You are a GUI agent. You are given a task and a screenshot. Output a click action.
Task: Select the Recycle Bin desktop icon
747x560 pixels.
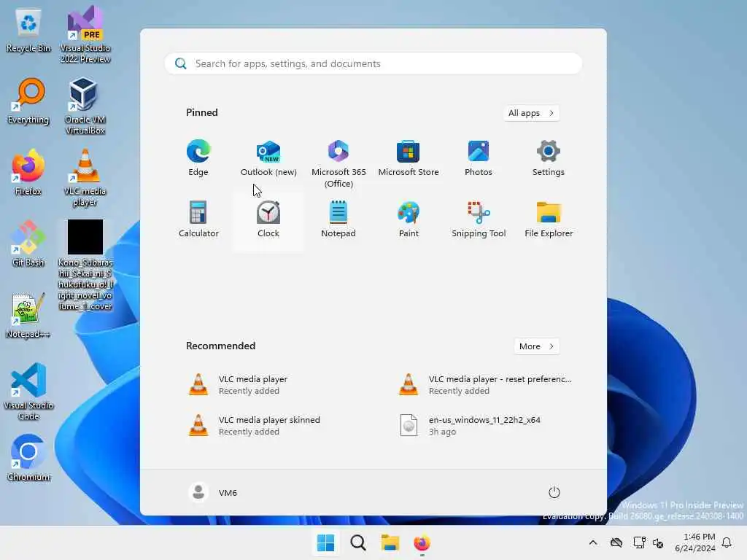click(x=28, y=31)
